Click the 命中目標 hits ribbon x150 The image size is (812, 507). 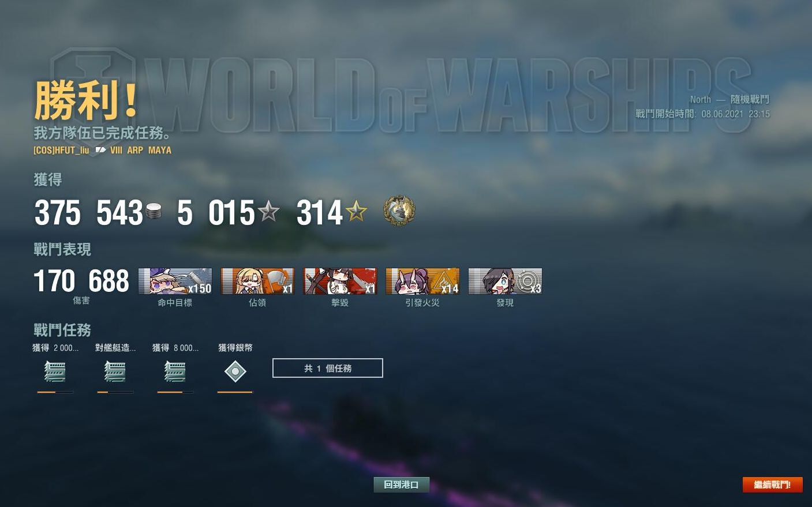[x=175, y=281]
